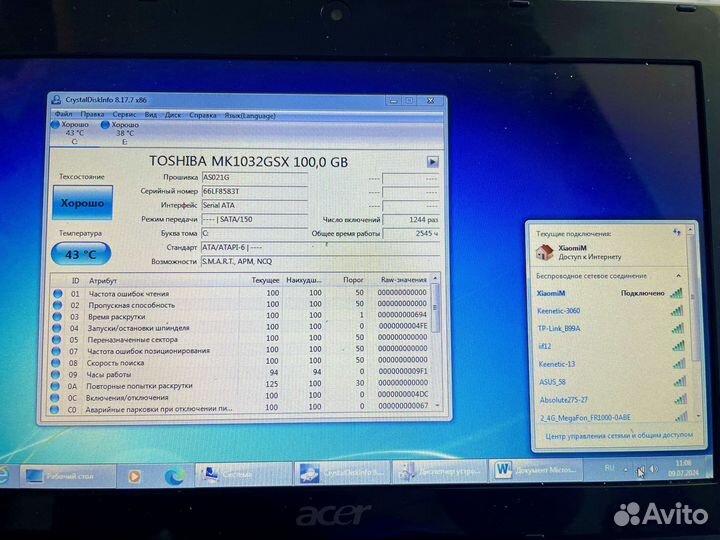Click the volume speaker tray icon
The image size is (720, 540).
pos(653,469)
